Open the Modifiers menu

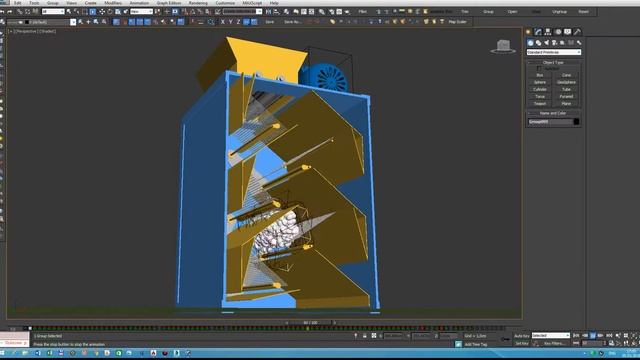pyautogui.click(x=113, y=3)
